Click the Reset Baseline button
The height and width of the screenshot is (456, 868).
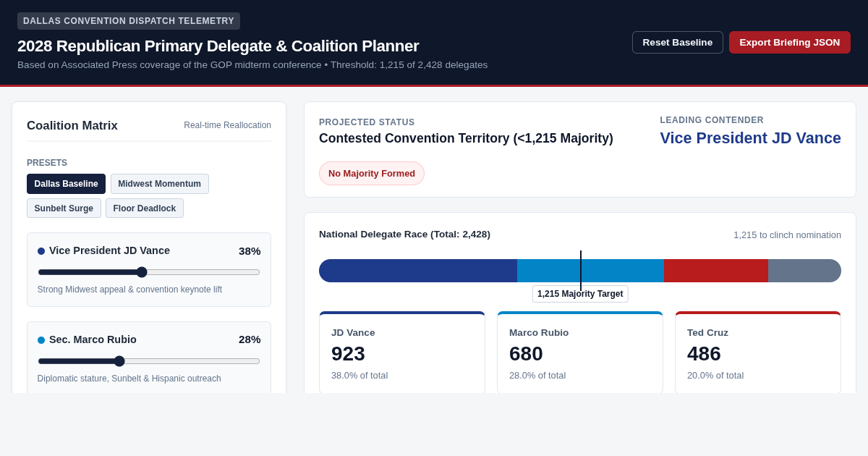click(678, 42)
